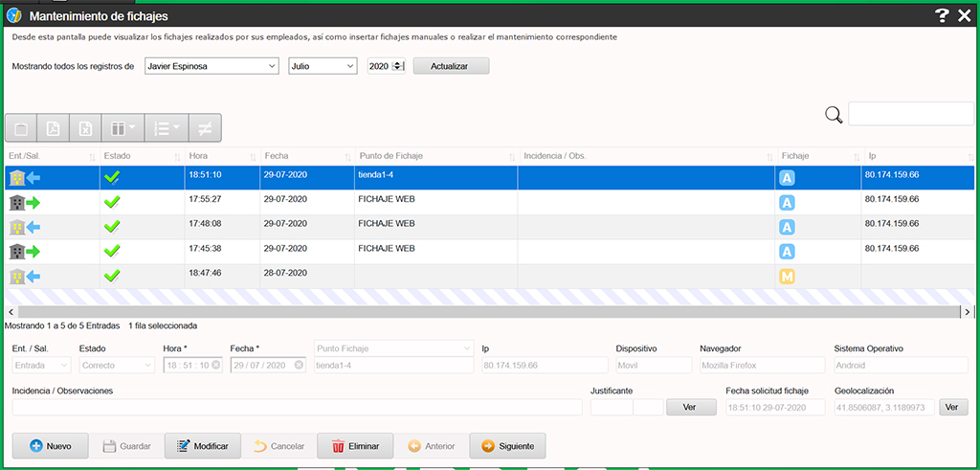980x470 pixels.
Task: Export the table to PDF
Action: (55, 128)
